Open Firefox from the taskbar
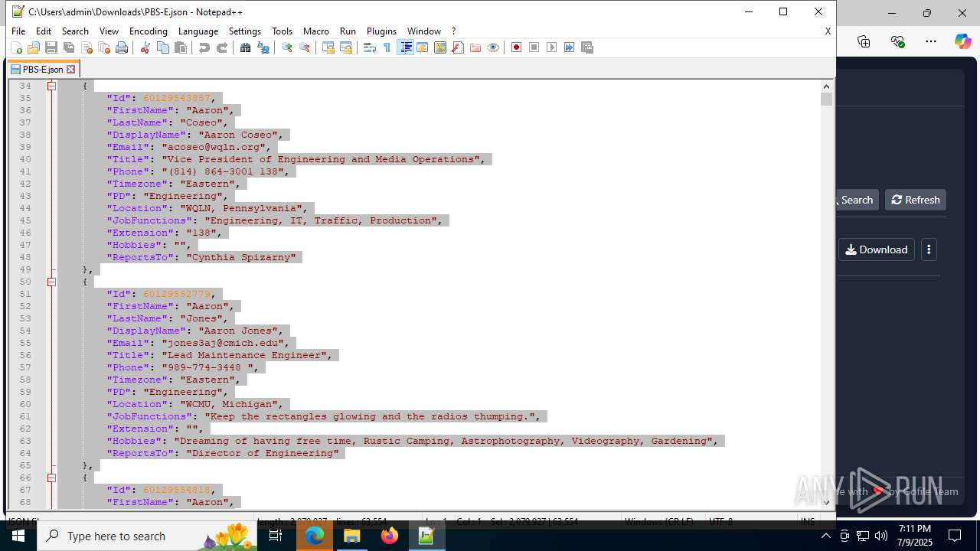This screenshot has width=980, height=551. coord(390,536)
